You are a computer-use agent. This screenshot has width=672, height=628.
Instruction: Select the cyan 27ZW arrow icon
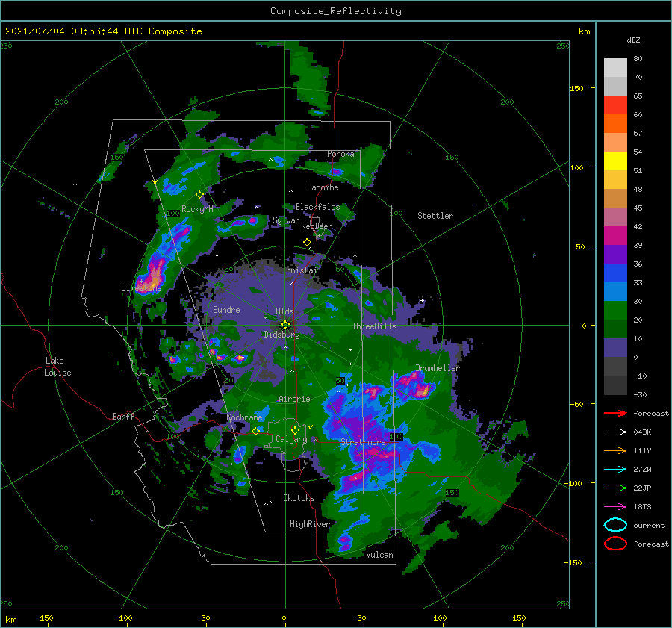pyautogui.click(x=615, y=469)
